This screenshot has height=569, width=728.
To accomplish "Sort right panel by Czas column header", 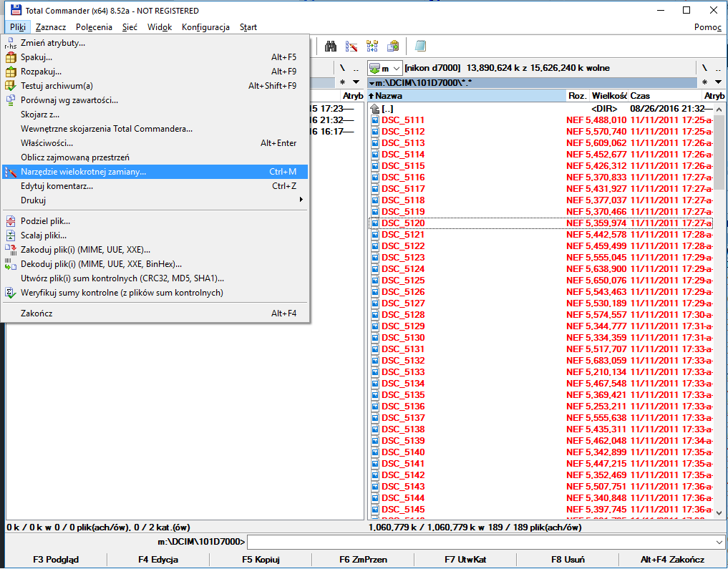I will click(665, 96).
